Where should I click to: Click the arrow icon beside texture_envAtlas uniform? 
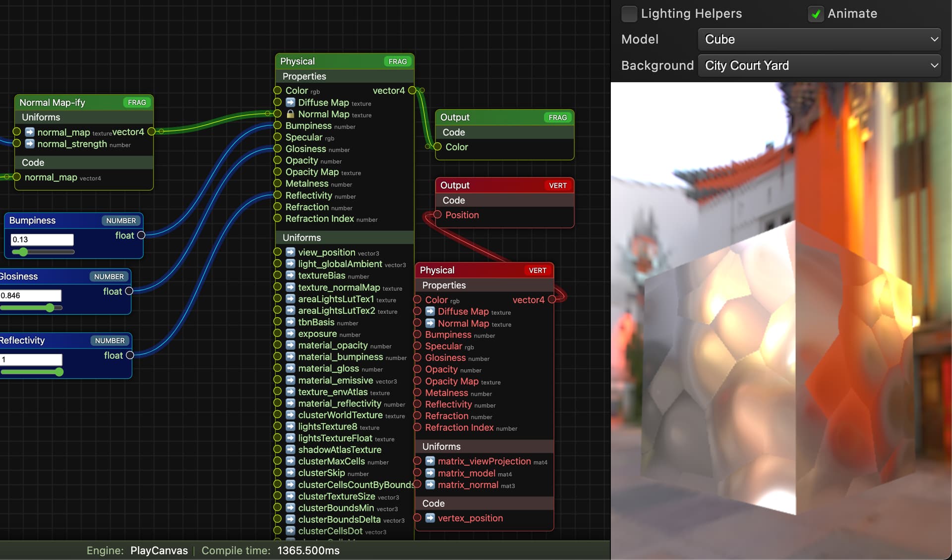coord(290,392)
